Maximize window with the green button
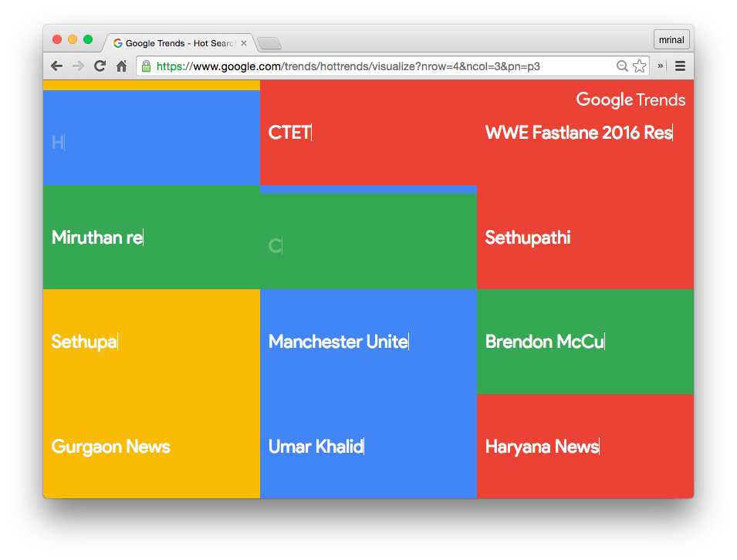This screenshot has height=560, width=737. pos(88,39)
